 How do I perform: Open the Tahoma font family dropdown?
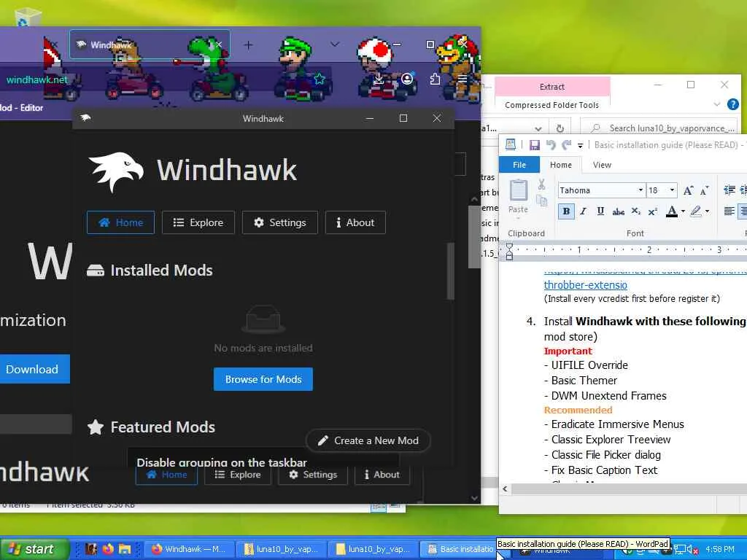point(640,190)
